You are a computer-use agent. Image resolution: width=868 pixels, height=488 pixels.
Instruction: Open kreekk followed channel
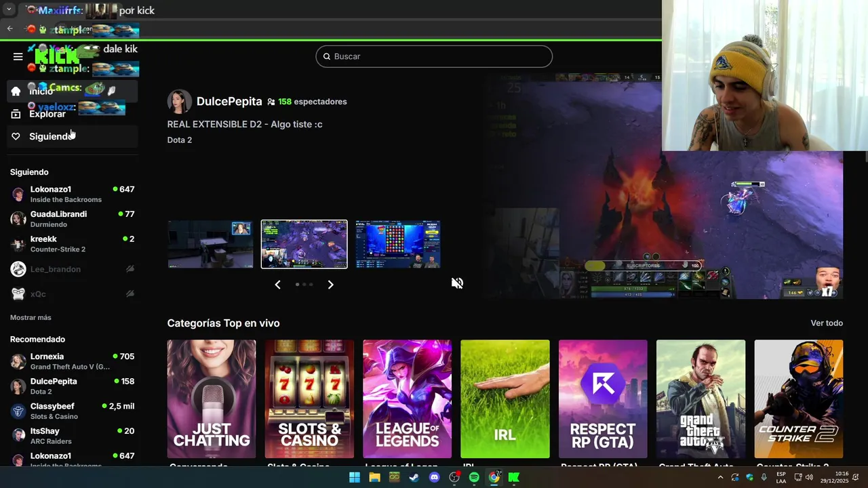[73, 244]
